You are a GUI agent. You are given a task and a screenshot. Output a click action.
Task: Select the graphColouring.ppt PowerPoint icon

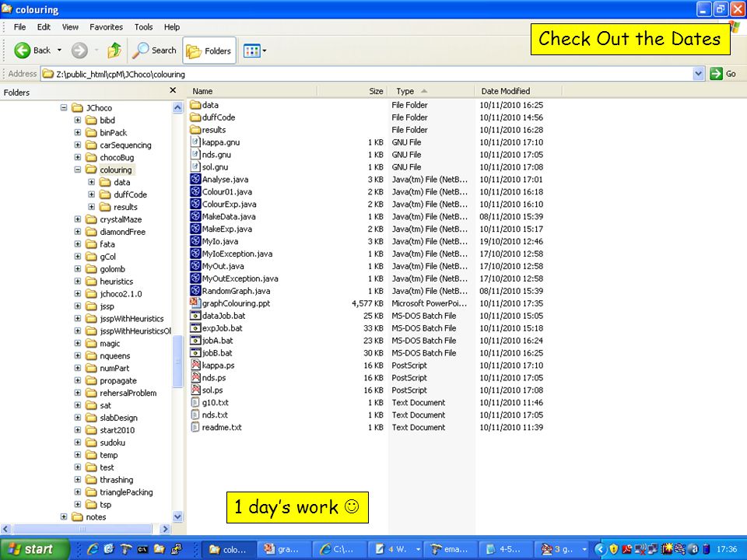pos(195,303)
